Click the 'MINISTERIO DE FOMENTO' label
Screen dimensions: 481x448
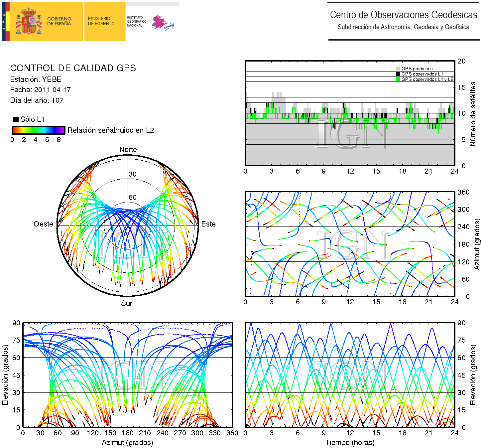point(101,21)
